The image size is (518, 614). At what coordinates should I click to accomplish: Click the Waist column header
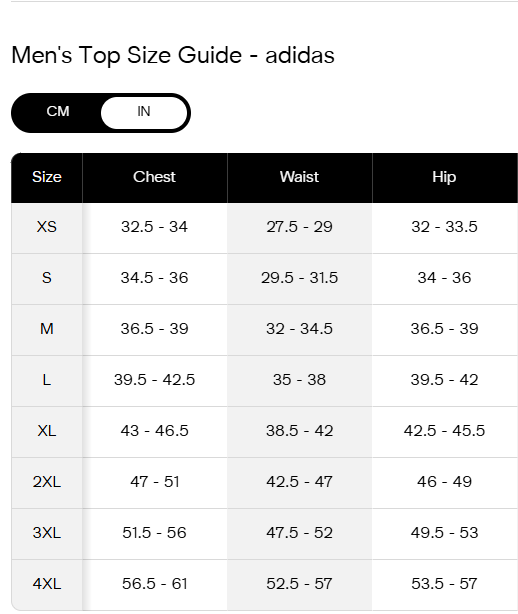[x=300, y=177]
